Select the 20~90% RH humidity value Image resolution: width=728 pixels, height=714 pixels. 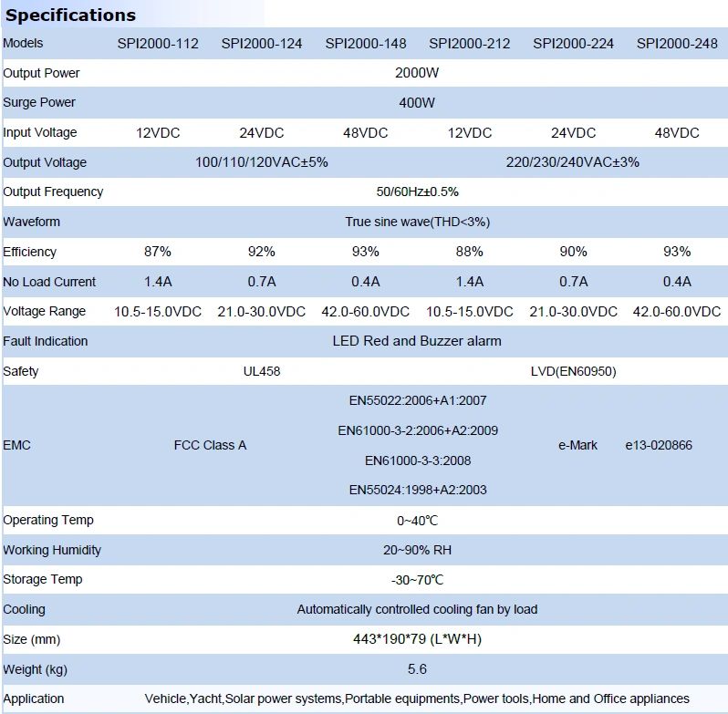[x=417, y=550]
